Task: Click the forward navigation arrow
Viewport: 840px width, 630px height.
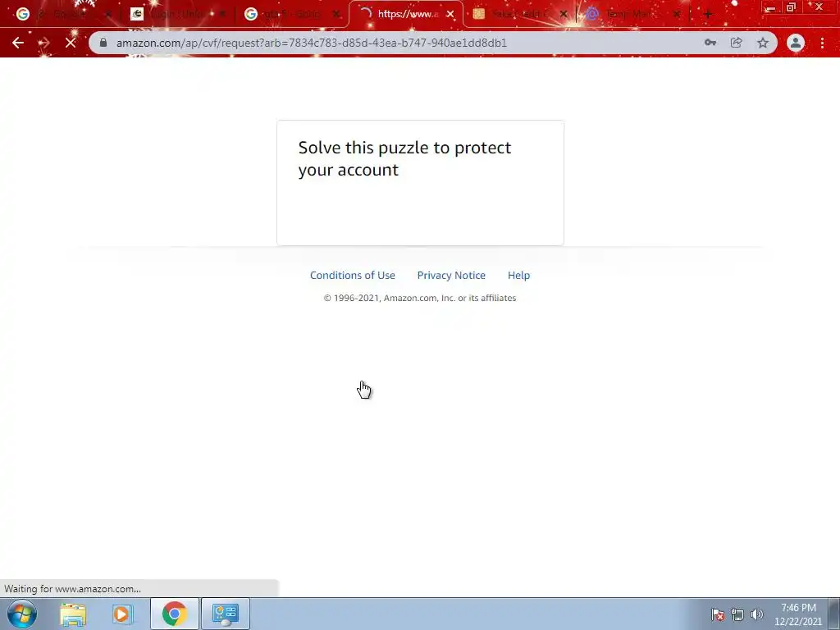Action: [x=44, y=43]
